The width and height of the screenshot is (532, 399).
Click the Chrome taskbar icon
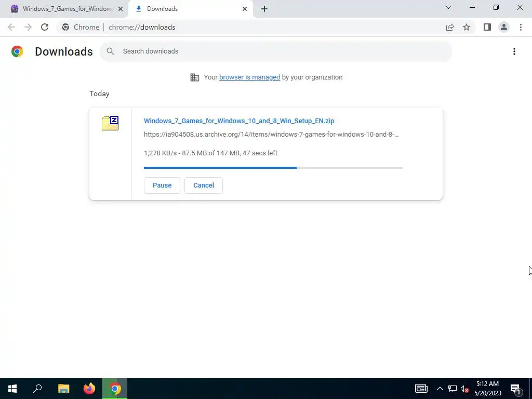click(115, 389)
